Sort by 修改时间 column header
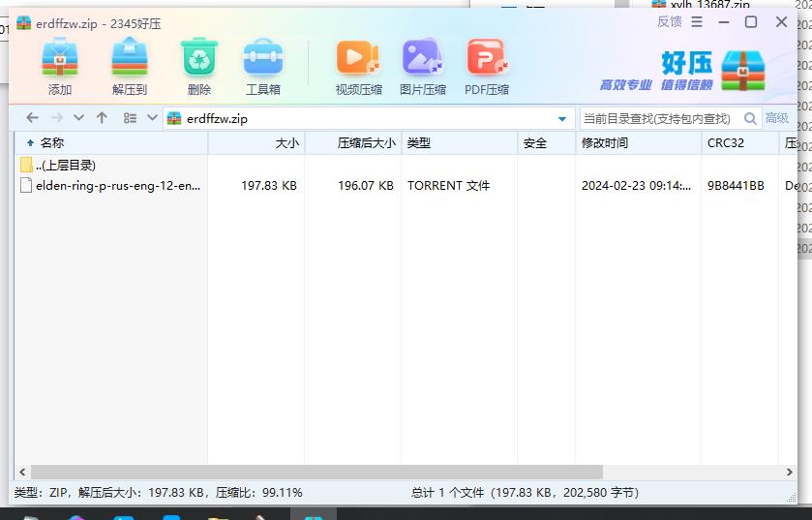 click(639, 143)
